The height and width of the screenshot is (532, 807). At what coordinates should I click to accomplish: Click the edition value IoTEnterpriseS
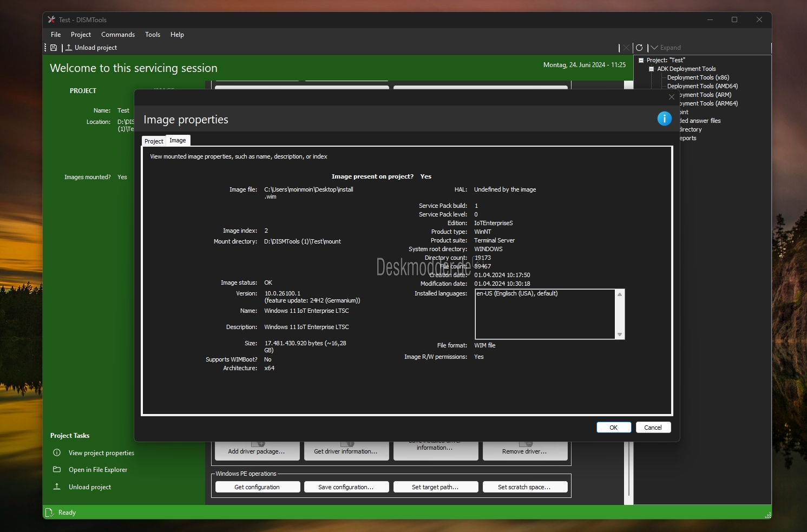click(494, 223)
